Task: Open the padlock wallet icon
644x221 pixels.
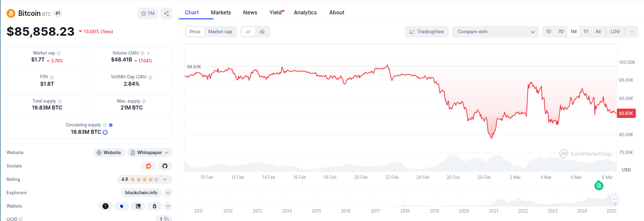Action: pos(155,206)
